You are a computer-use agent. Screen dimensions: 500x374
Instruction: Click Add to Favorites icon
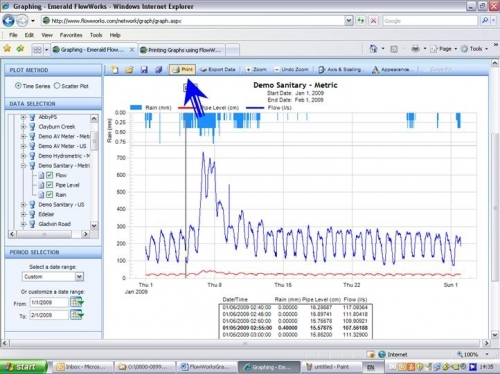(20, 49)
